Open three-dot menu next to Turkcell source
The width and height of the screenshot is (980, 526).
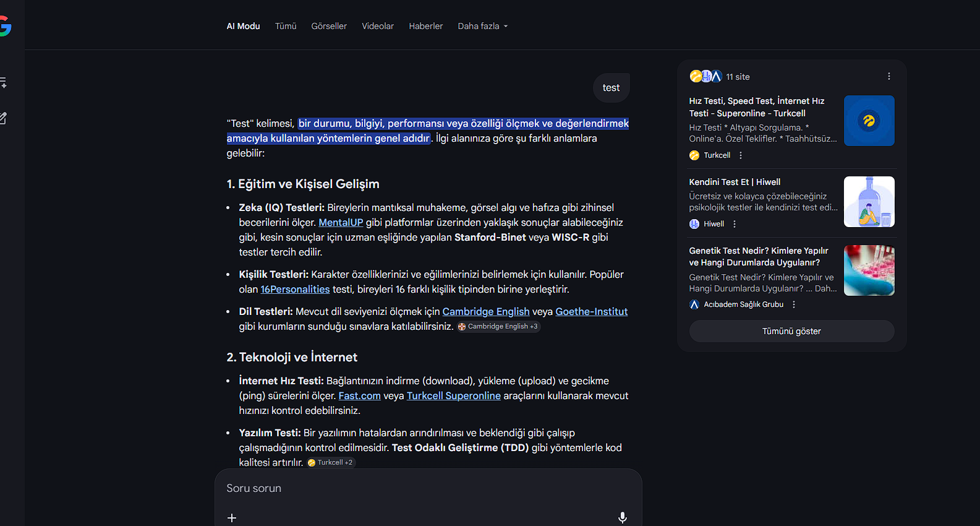click(741, 155)
